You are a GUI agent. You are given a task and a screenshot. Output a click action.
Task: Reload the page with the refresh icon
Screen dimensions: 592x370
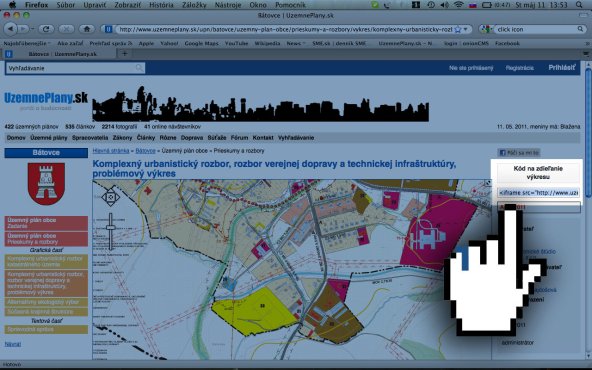click(46, 29)
